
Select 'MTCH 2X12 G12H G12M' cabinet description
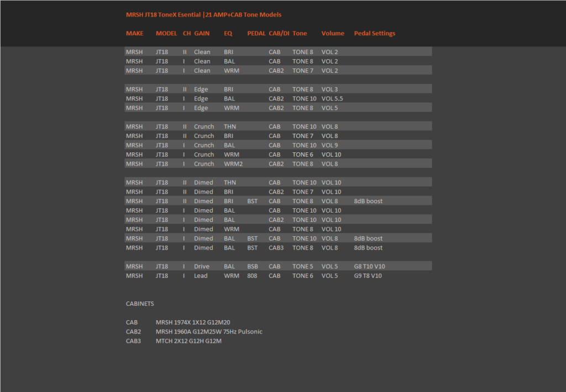click(x=189, y=341)
